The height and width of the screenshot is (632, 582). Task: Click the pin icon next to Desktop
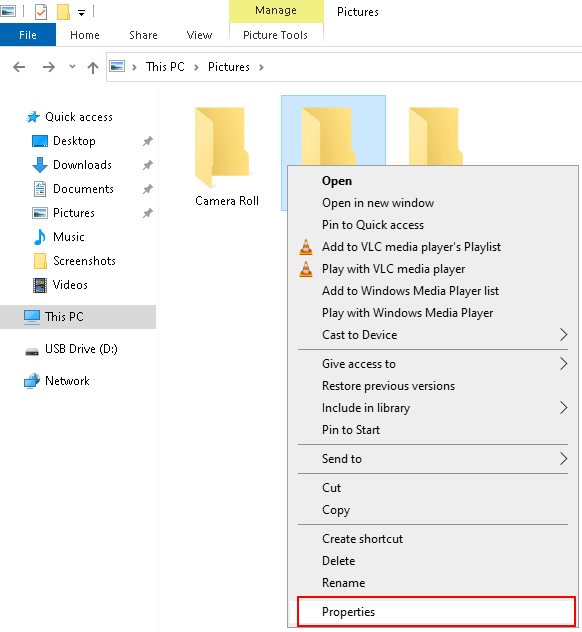(148, 141)
